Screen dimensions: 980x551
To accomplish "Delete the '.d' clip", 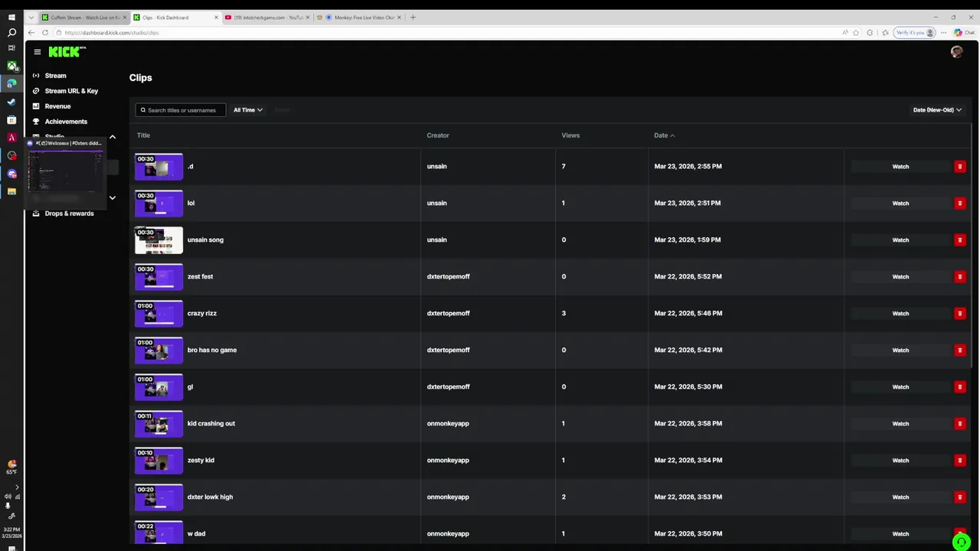I will coord(959,166).
